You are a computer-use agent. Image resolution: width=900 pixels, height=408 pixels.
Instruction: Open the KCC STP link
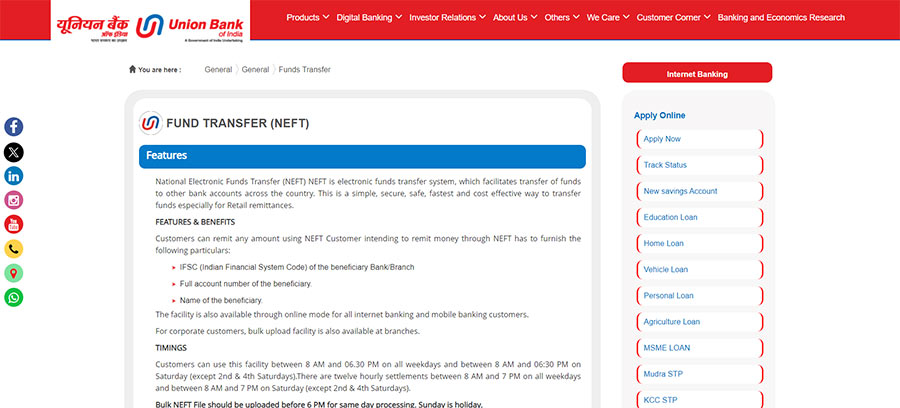(x=700, y=400)
